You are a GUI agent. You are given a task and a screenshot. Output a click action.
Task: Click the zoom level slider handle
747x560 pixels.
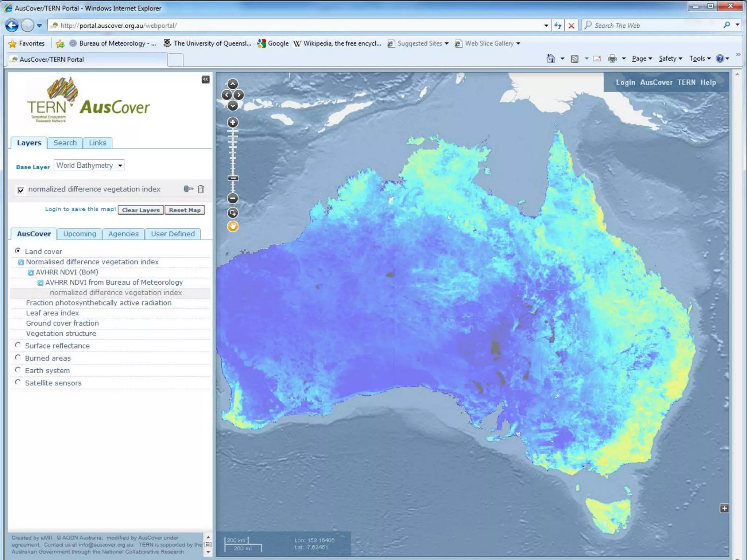click(x=233, y=178)
